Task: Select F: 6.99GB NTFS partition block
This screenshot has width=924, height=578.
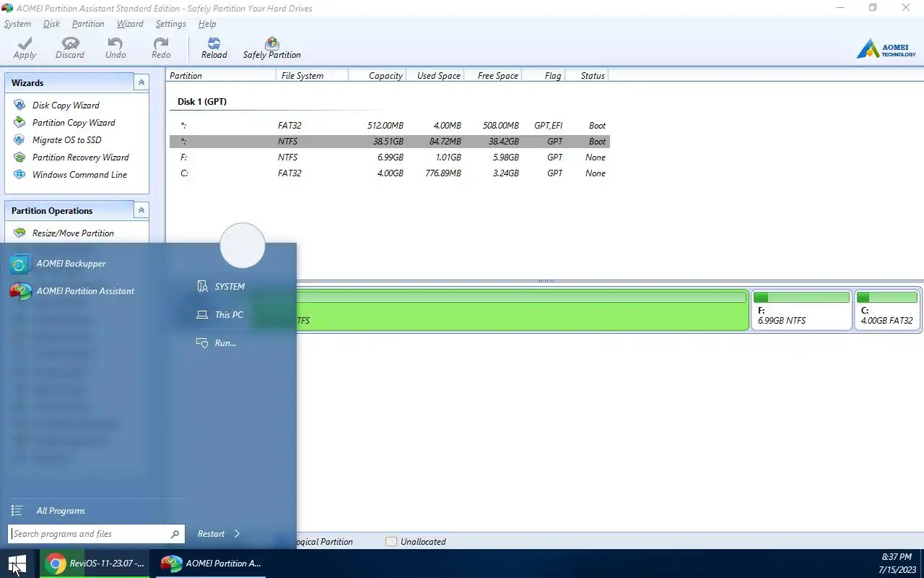Action: (801, 310)
